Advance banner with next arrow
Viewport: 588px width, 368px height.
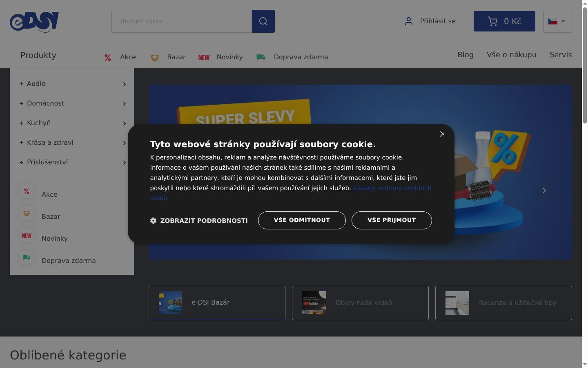click(544, 191)
